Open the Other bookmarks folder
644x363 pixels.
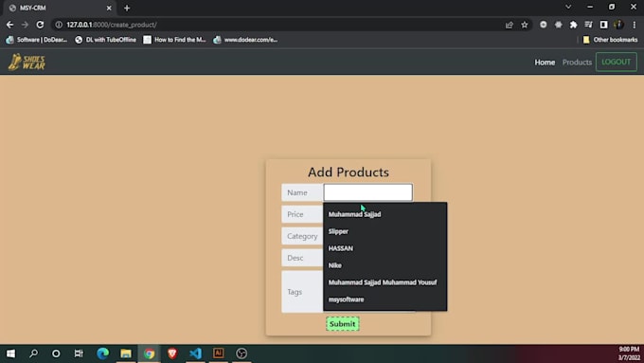tap(610, 40)
